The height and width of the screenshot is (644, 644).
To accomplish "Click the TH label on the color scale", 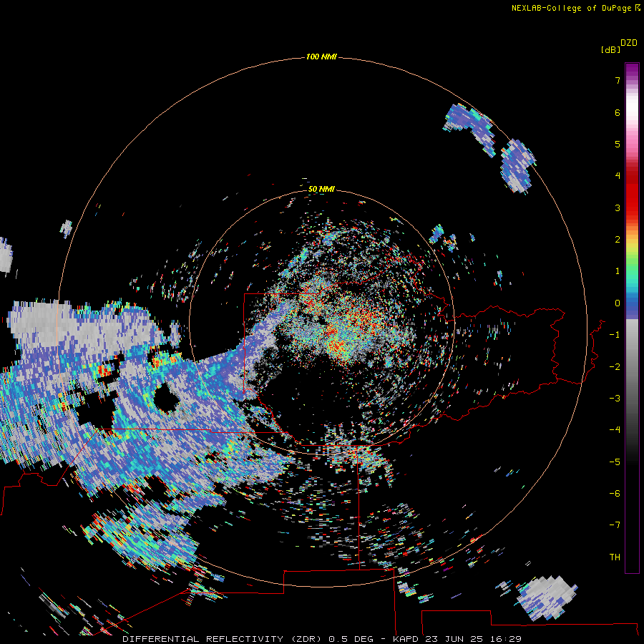I will pyautogui.click(x=615, y=557).
